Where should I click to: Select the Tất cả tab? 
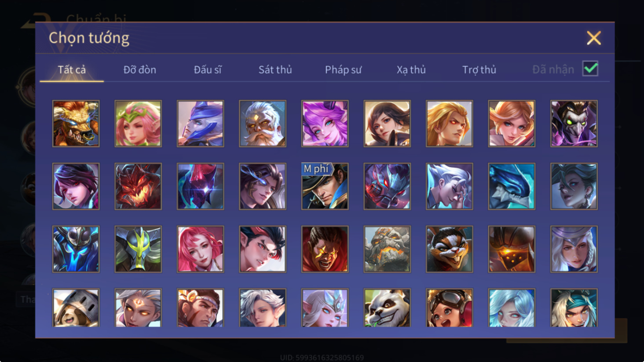(x=72, y=69)
